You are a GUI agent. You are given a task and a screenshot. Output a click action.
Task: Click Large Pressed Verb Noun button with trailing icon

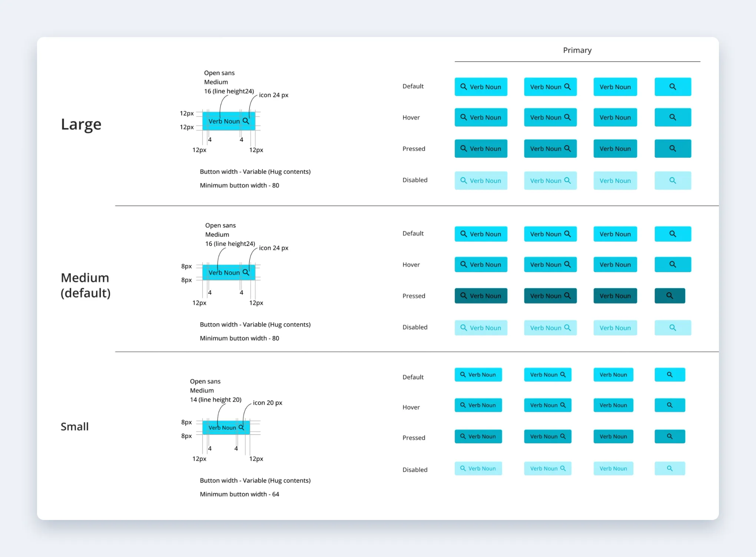pos(550,149)
